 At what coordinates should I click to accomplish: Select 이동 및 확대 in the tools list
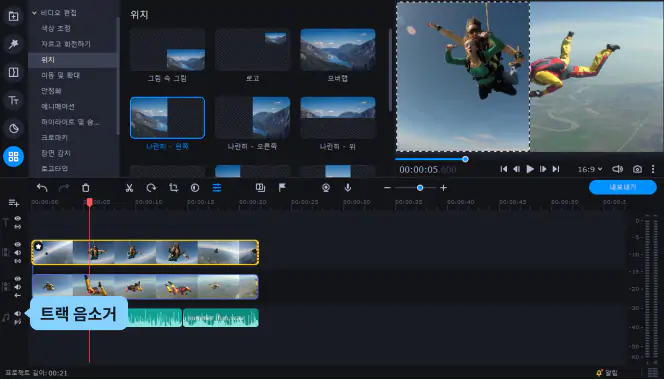(x=60, y=75)
